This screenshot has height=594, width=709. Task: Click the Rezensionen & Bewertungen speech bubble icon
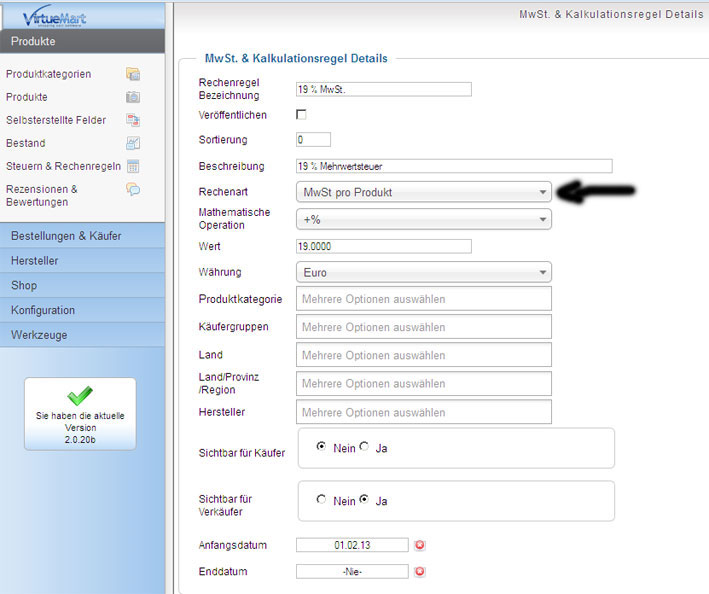click(132, 189)
